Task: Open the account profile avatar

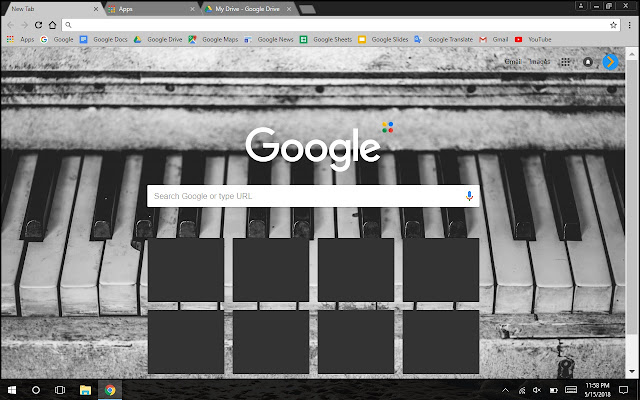Action: pos(610,62)
